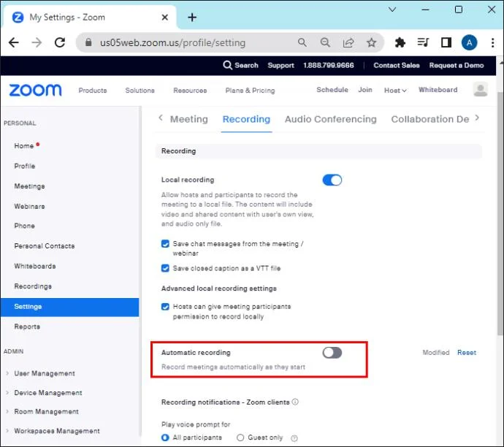
Task: Enable the Automatic recording toggle
Action: click(x=332, y=353)
